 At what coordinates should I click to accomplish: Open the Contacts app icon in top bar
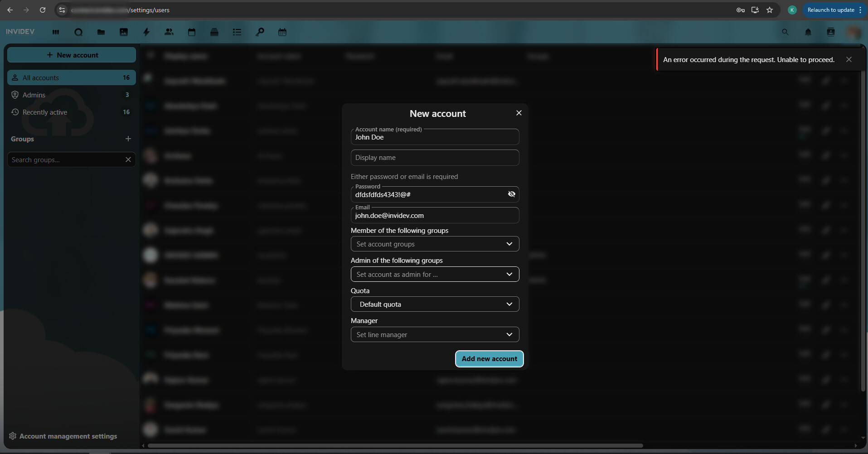(x=169, y=32)
